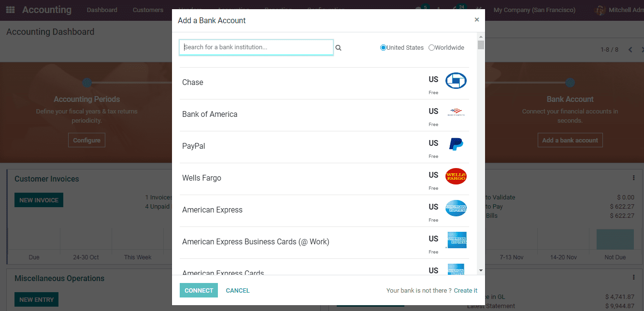Switch to the Worldwide radio button
The image size is (644, 311).
[x=431, y=47]
